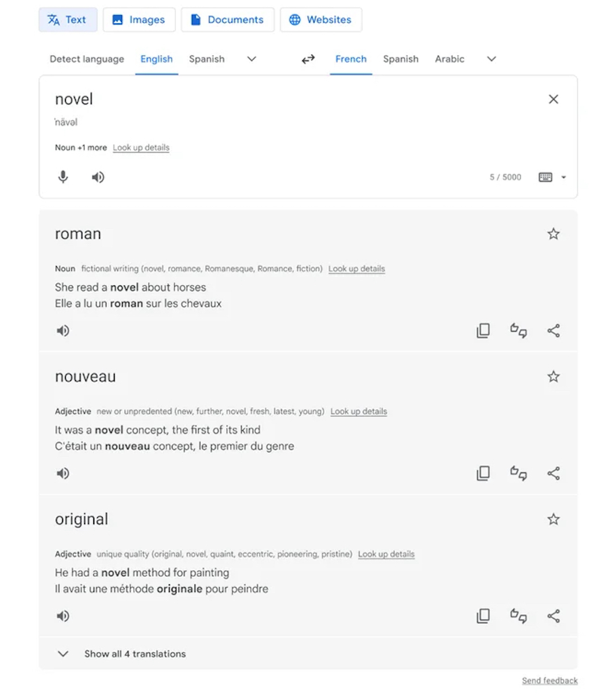
Task: Open 'Look up details' for roman
Action: 356,269
